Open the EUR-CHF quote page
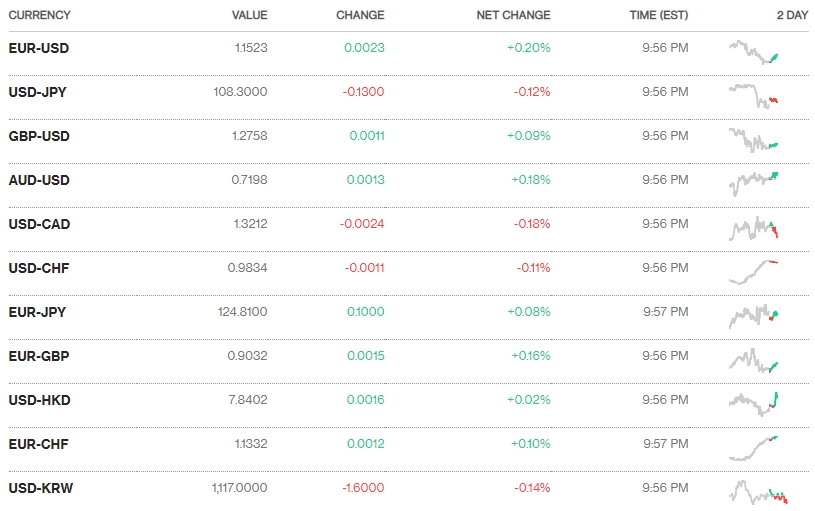Screen dimensions: 815x511 38,444
